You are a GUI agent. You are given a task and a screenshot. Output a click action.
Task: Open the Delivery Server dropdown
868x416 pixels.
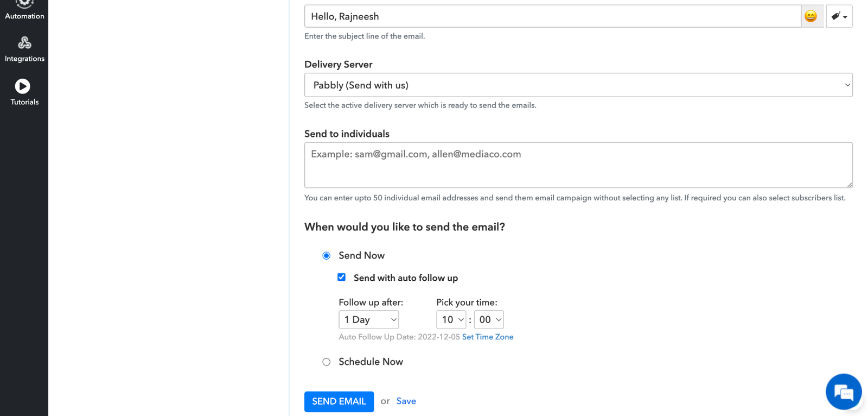click(578, 85)
